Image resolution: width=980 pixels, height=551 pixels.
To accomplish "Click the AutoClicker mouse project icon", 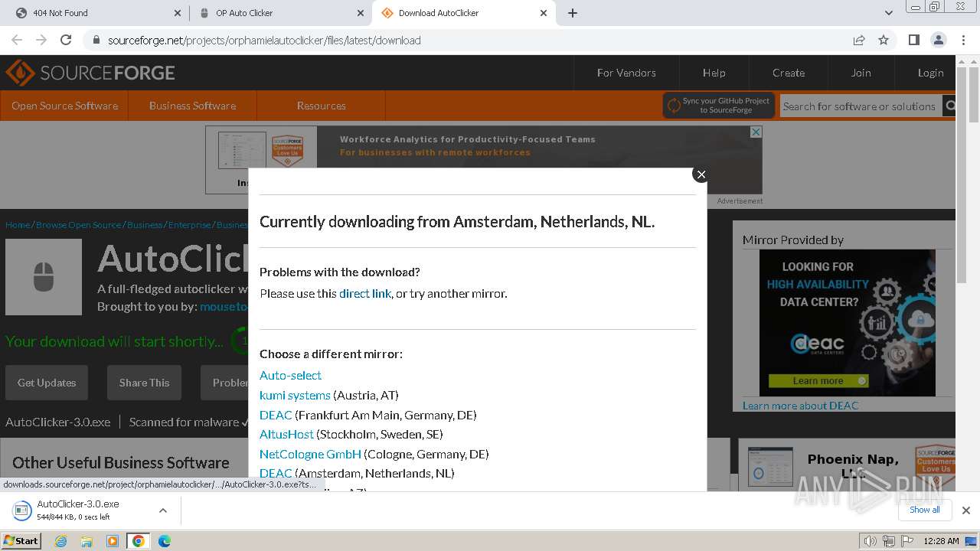I will (44, 277).
